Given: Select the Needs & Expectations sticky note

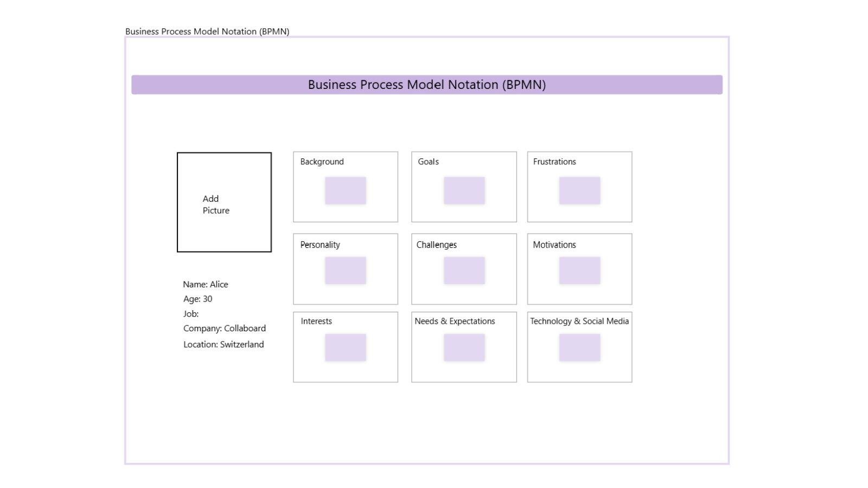Looking at the screenshot, I should pyautogui.click(x=464, y=348).
